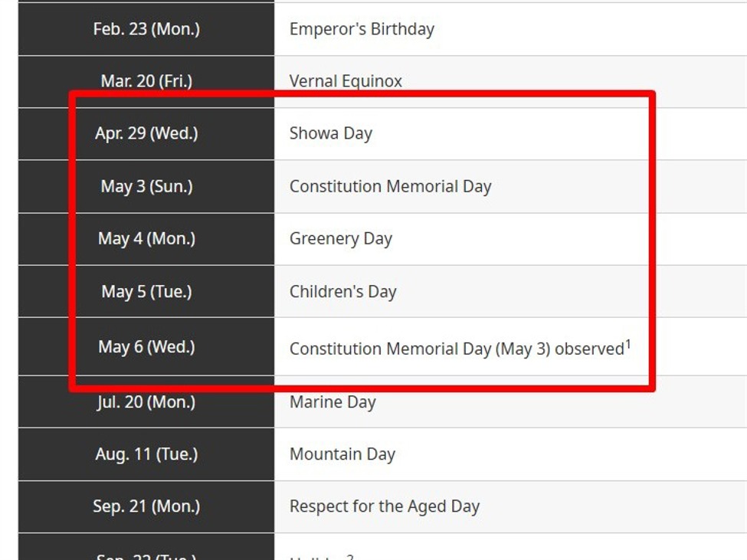
Task: Select the Children's Day holiday text
Action: click(342, 291)
